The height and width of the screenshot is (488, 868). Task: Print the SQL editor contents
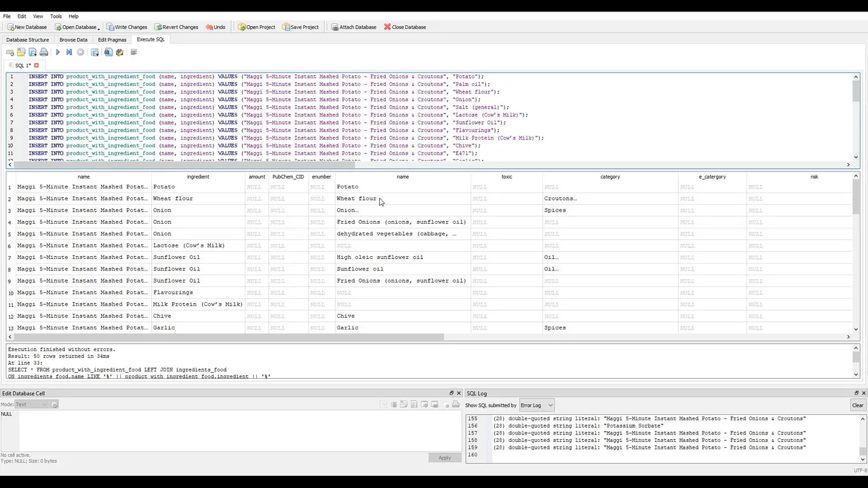44,52
